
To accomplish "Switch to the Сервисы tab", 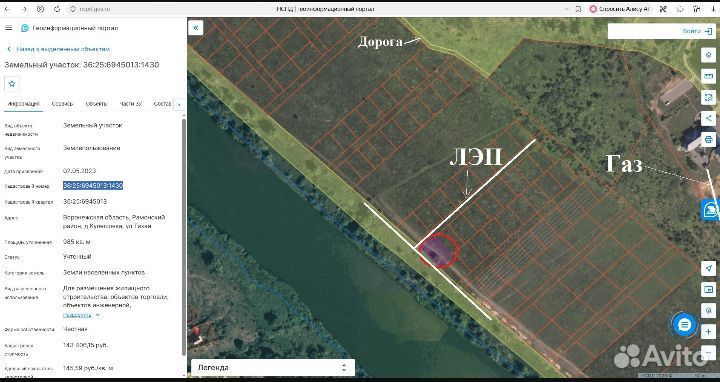I will (x=62, y=104).
